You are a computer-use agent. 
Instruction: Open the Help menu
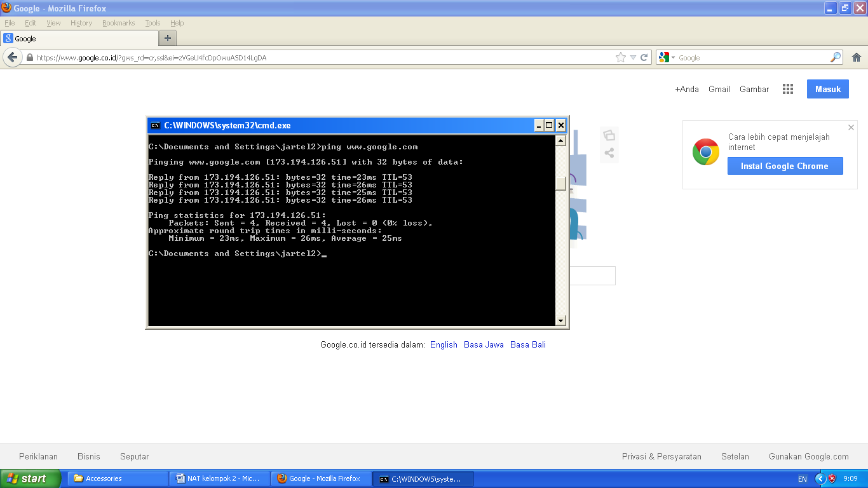coord(177,23)
